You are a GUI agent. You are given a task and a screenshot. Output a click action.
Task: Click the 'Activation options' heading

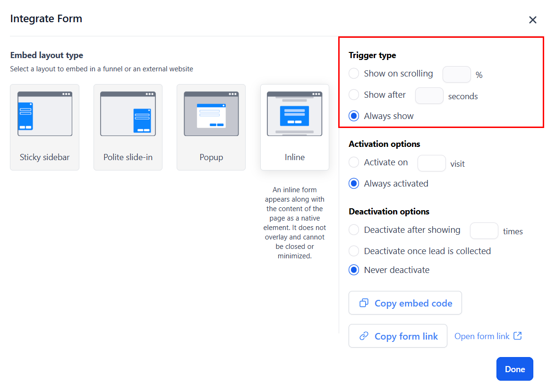click(384, 144)
